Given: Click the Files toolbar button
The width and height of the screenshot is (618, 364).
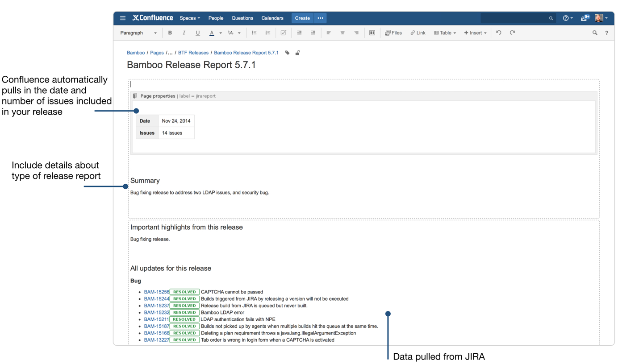Looking at the screenshot, I should point(393,33).
